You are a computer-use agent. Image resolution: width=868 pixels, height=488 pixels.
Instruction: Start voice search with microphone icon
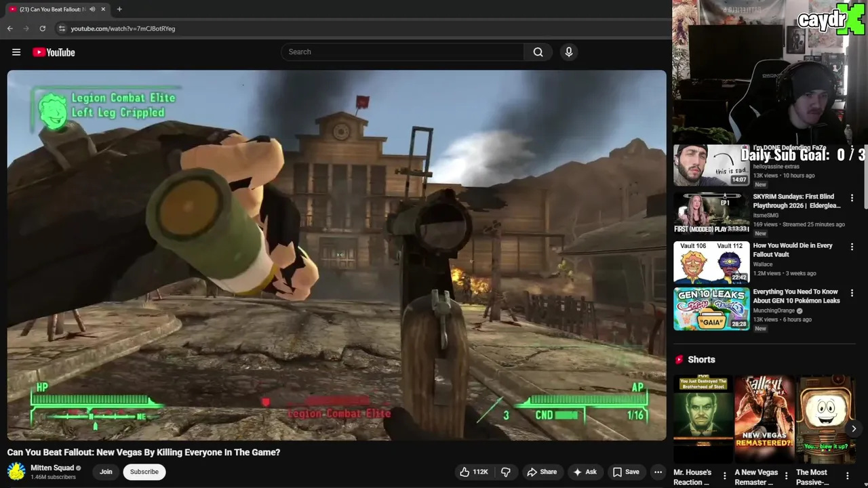pyautogui.click(x=569, y=52)
